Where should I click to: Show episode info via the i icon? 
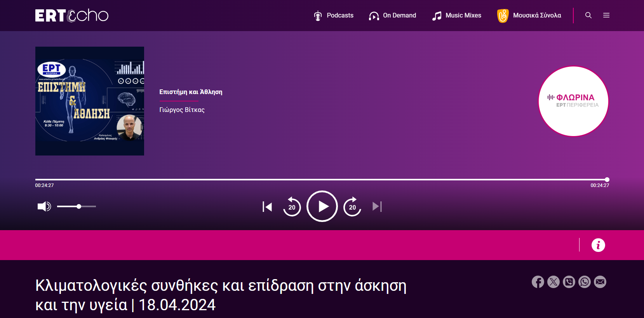click(598, 245)
